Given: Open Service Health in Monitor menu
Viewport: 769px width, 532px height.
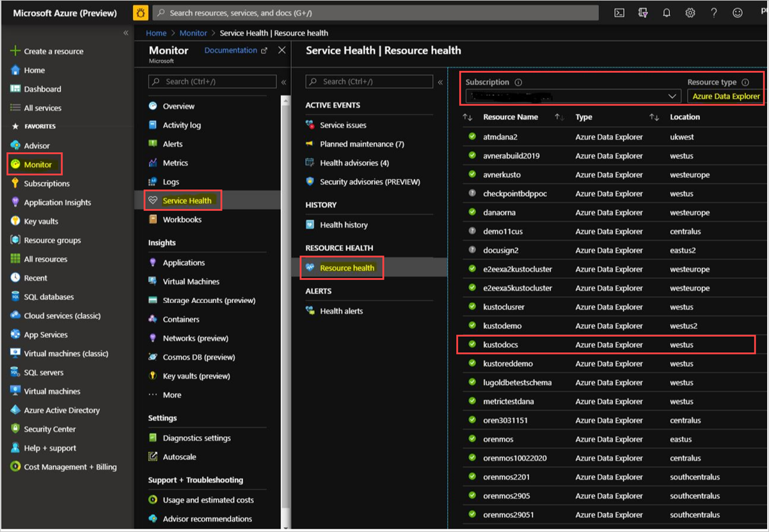Looking at the screenshot, I should [x=187, y=201].
